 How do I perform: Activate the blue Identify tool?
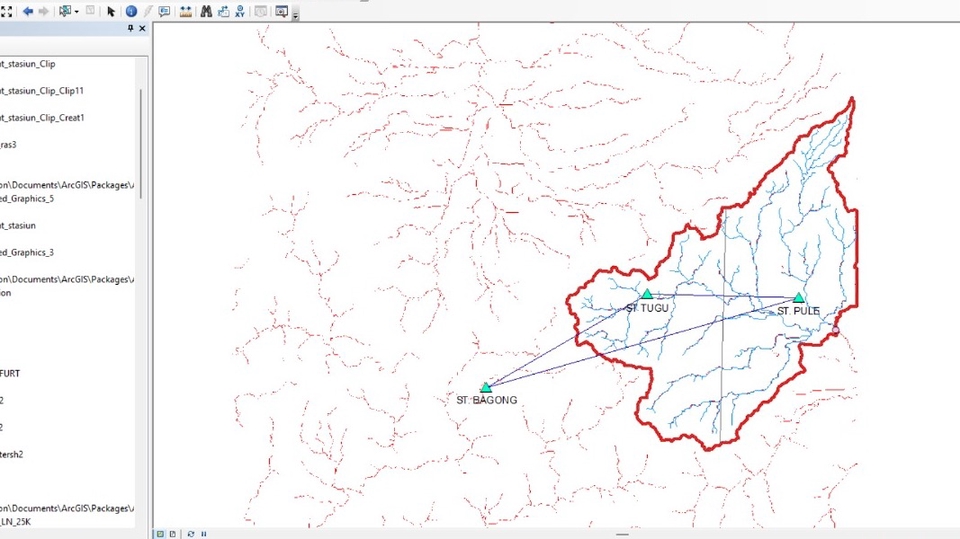point(131,11)
